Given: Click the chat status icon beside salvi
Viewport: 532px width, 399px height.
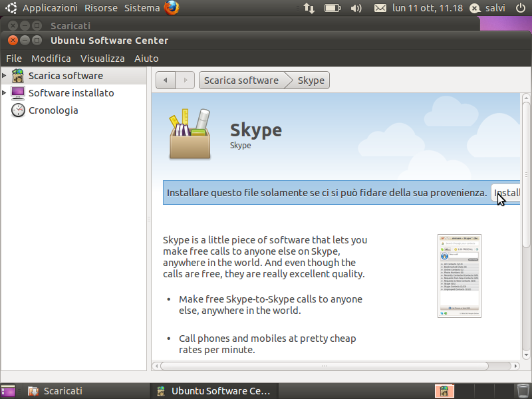Looking at the screenshot, I should click(475, 8).
